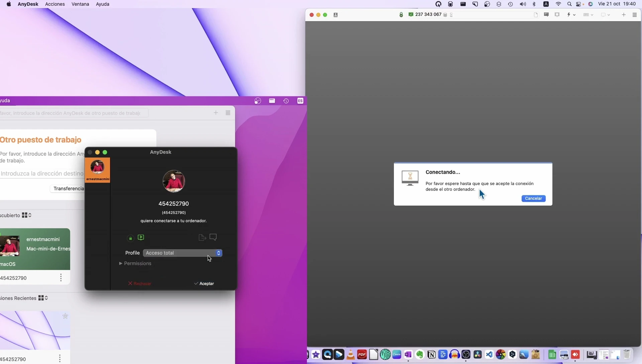Image resolution: width=642 pixels, height=364 pixels.
Task: Accept the incoming AnyDesk connection
Action: click(204, 284)
